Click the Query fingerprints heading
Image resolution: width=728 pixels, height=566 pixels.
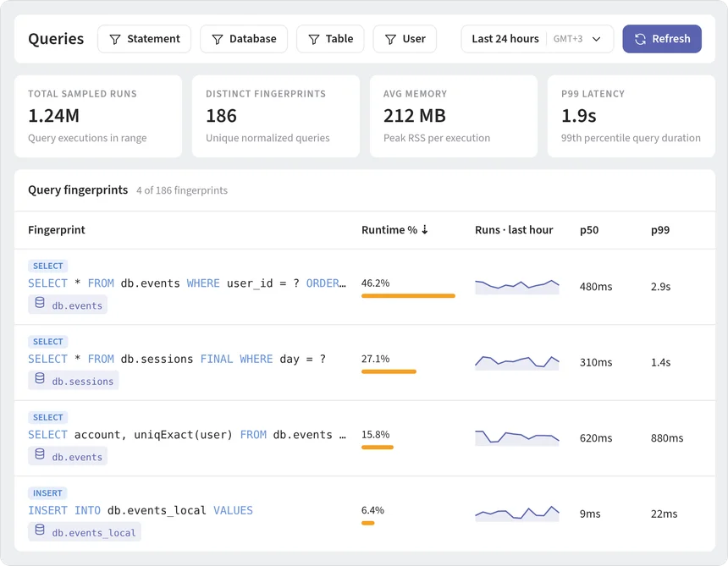(78, 190)
